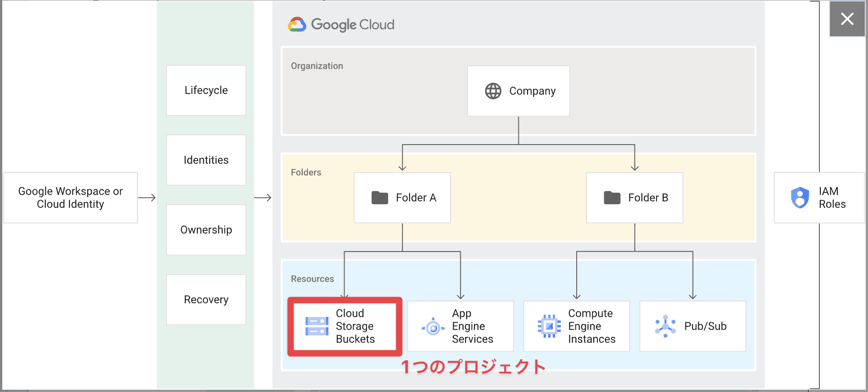Click the Pub/Sub text label
The height and width of the screenshot is (392, 868).
click(706, 326)
